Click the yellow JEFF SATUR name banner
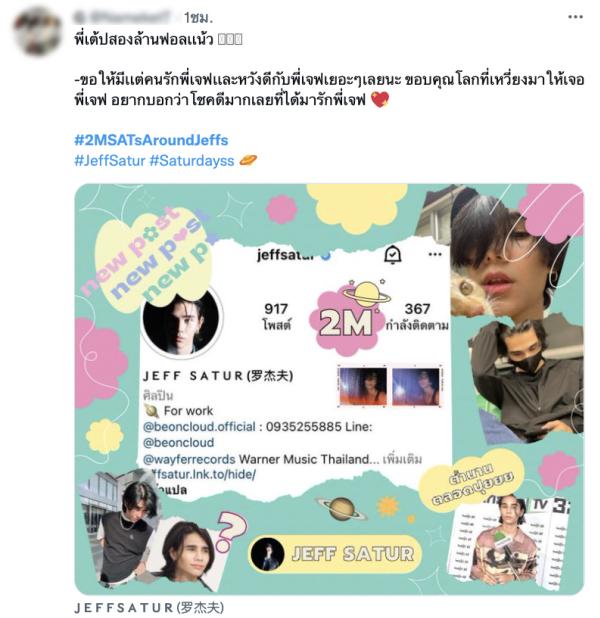Screen dimensions: 600x618 point(335,554)
